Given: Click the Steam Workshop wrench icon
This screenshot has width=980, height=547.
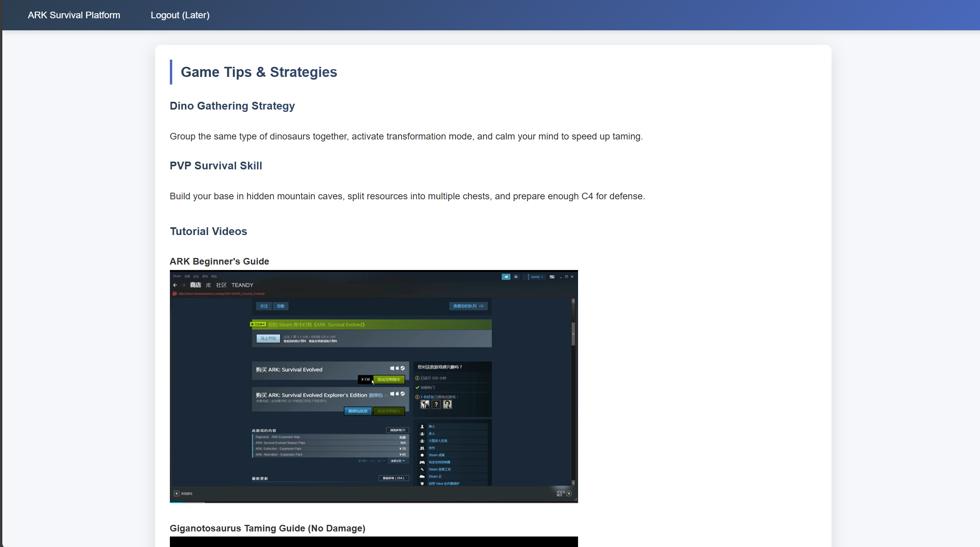Looking at the screenshot, I should (x=422, y=469).
